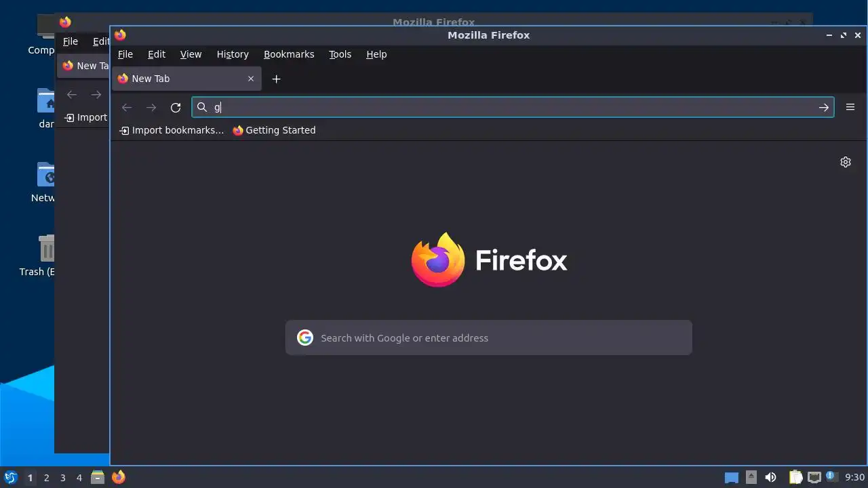Click the magnifier icon in the address bar
Screen dimensions: 868x488
point(202,107)
